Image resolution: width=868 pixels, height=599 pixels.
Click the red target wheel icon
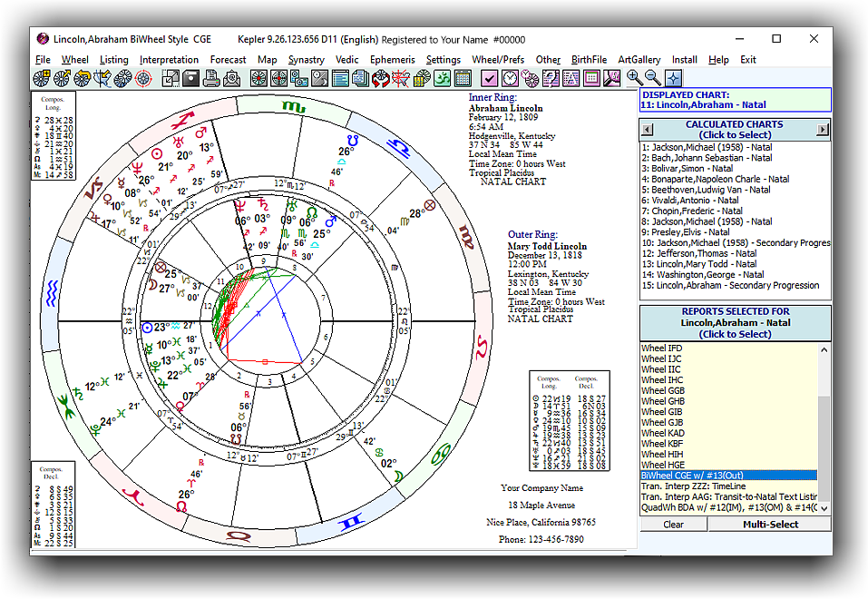(x=143, y=79)
